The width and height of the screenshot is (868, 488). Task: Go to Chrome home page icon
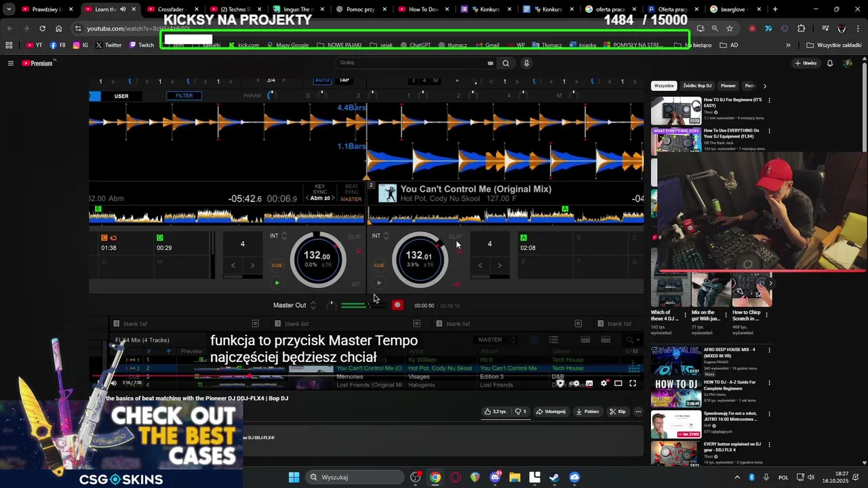[x=58, y=28]
